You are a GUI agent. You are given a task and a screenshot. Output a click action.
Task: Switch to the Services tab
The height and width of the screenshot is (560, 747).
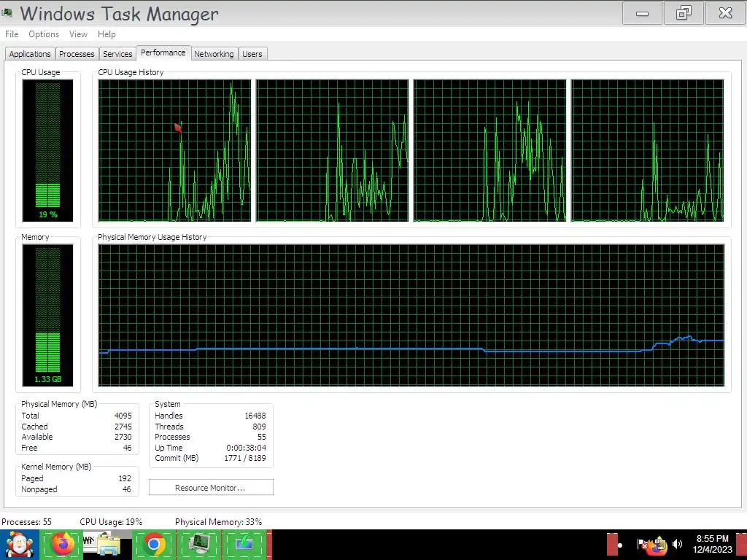[x=117, y=54]
